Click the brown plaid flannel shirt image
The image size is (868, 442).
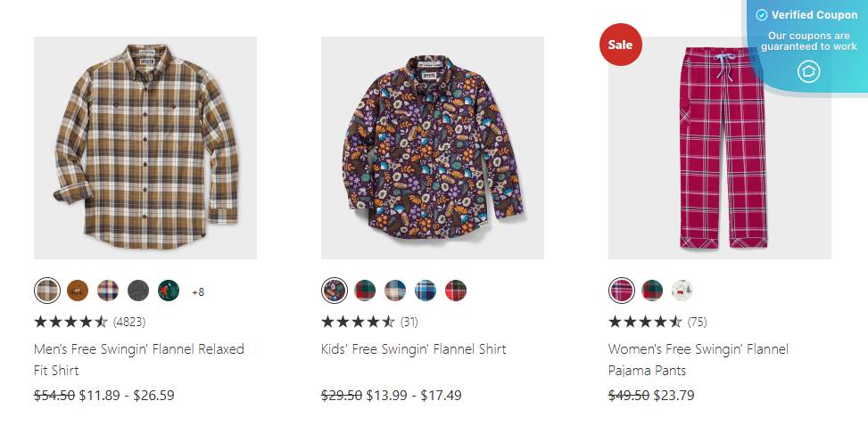click(145, 148)
